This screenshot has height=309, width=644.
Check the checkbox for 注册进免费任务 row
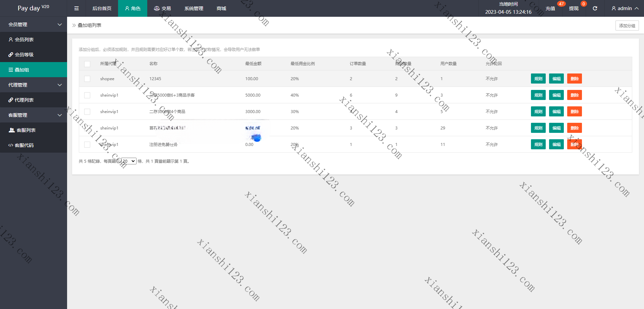(87, 145)
